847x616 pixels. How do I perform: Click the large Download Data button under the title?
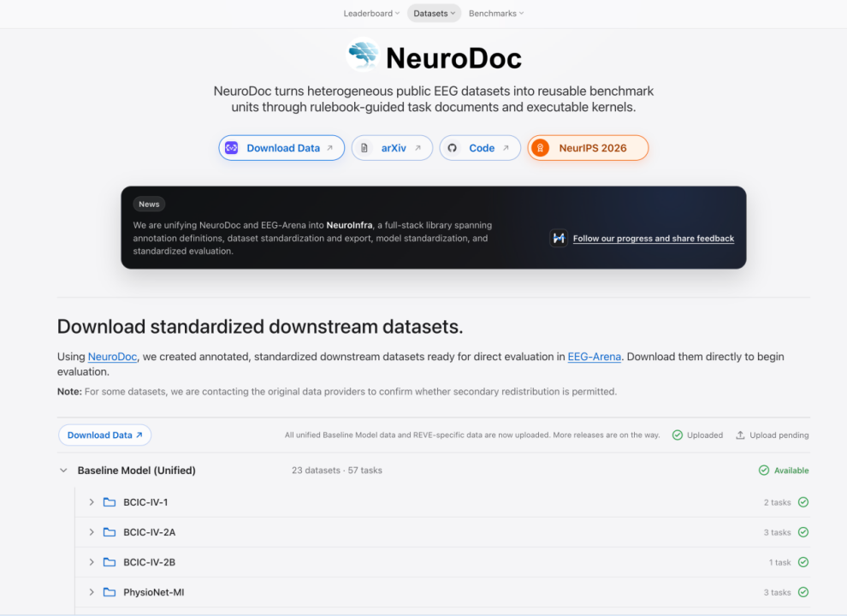281,148
